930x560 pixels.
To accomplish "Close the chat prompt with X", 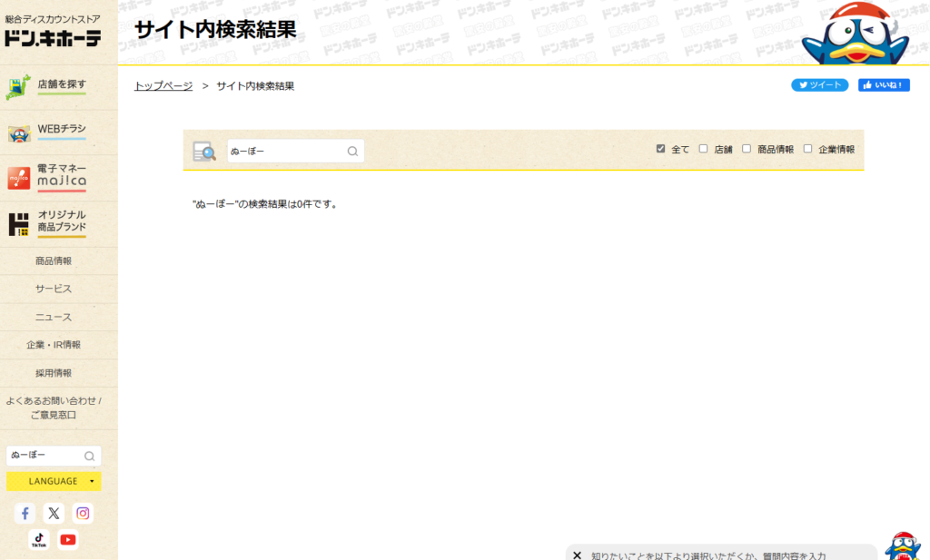I will 577,555.
